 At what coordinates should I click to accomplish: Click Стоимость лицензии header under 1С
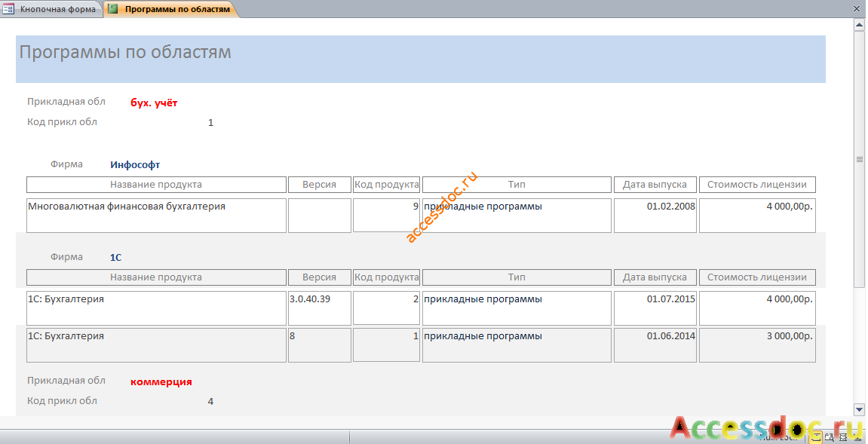click(x=757, y=277)
